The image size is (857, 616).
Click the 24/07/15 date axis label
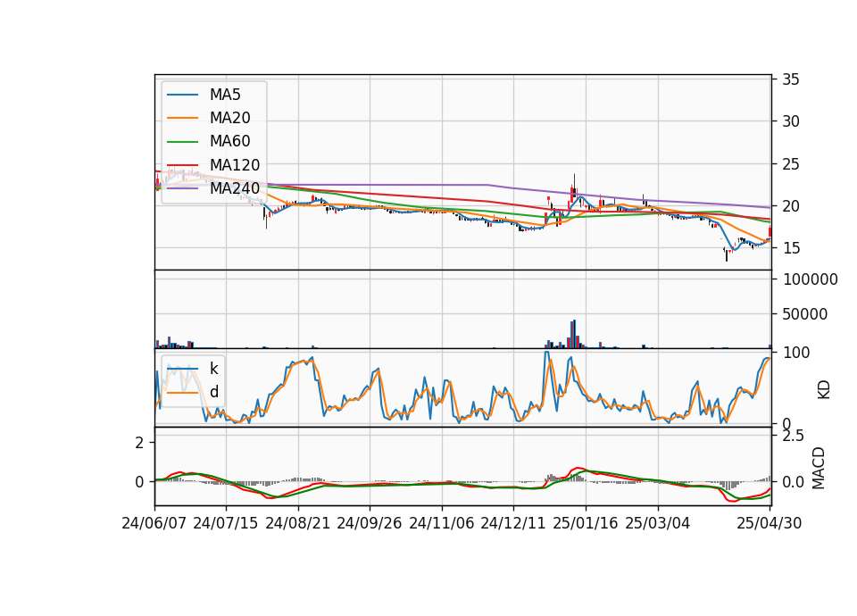point(226,524)
